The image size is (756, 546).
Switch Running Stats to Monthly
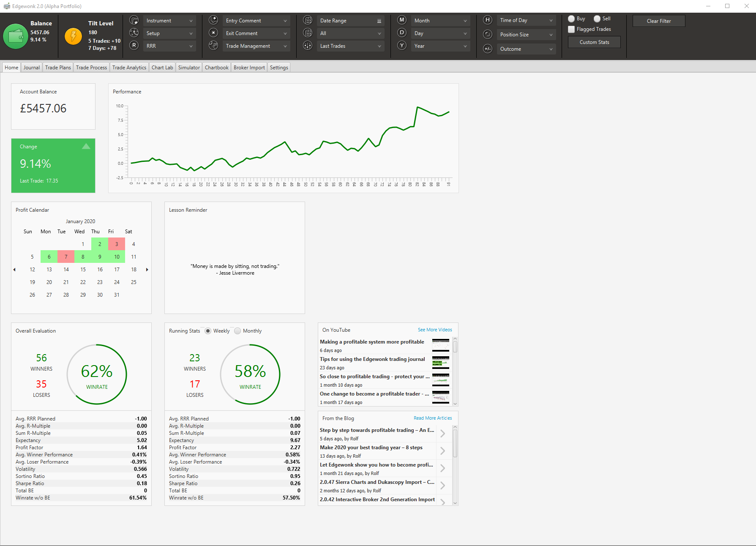coord(237,331)
